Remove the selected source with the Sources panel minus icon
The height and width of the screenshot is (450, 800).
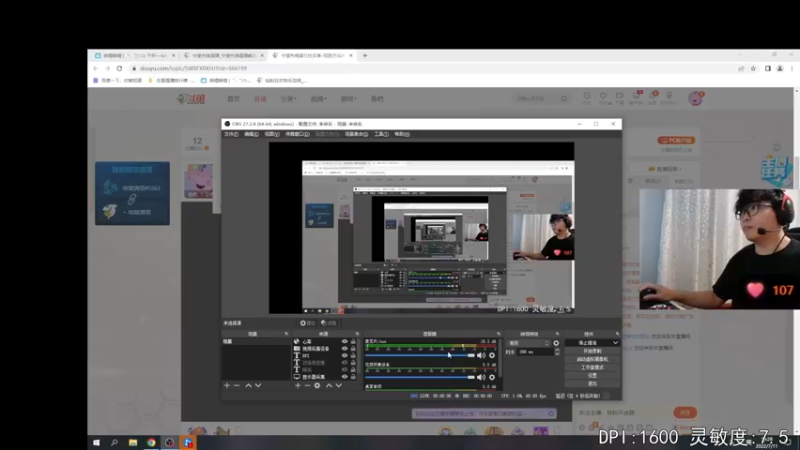click(307, 386)
